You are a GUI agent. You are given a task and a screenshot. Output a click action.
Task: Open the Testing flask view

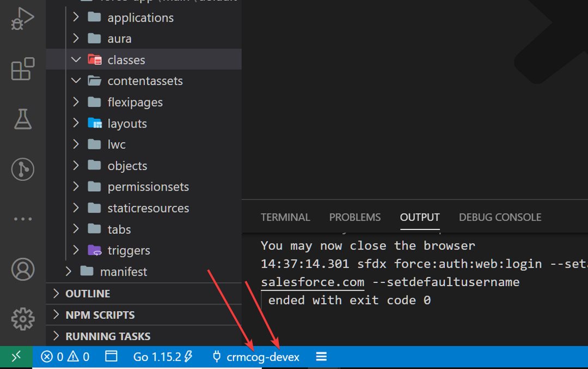(22, 119)
